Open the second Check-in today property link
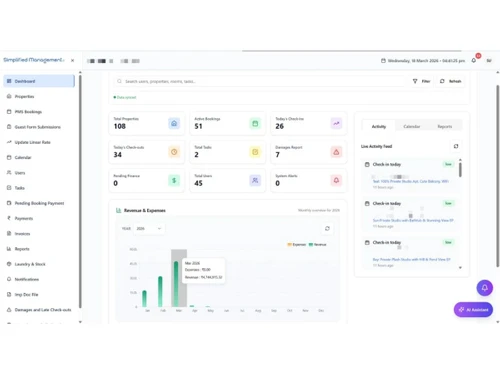This screenshot has width=500, height=375. (413, 220)
